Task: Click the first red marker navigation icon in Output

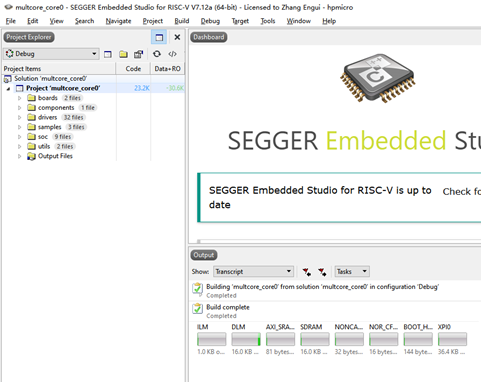Action: (x=307, y=272)
